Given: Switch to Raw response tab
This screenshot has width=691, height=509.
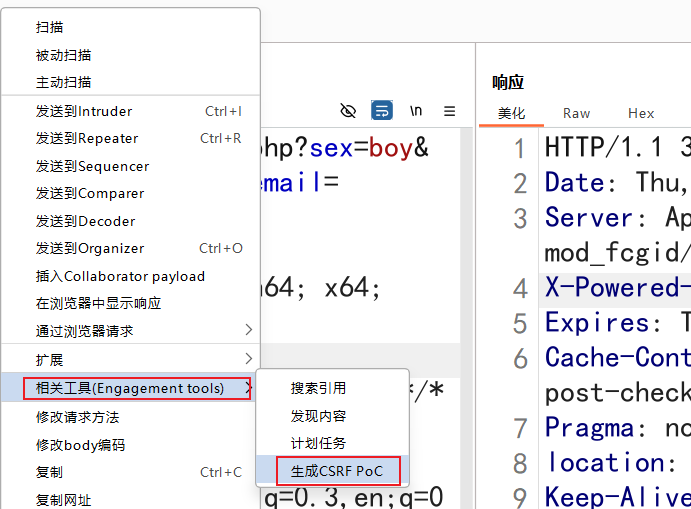Looking at the screenshot, I should pos(576,114).
